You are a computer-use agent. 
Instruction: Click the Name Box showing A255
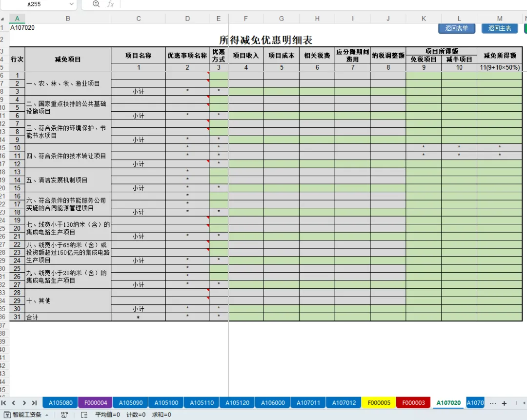coord(34,4)
